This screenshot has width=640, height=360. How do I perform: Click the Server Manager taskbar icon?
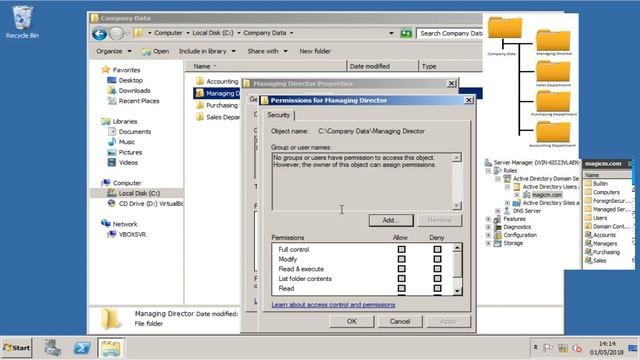[53, 348]
